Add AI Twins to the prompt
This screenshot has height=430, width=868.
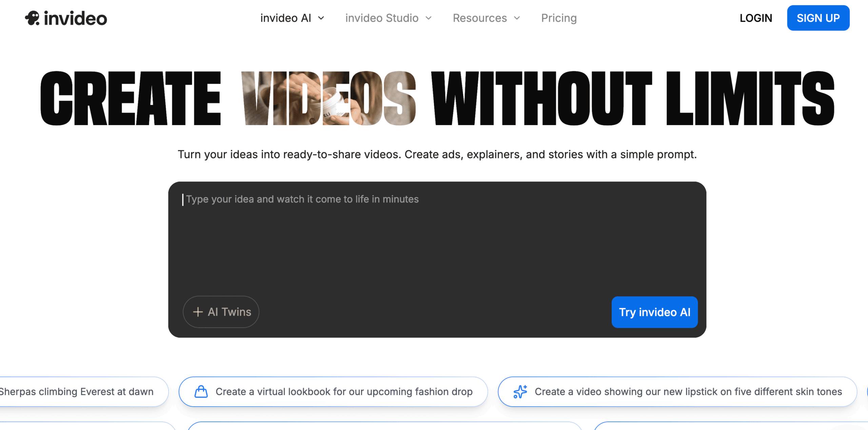pos(221,312)
